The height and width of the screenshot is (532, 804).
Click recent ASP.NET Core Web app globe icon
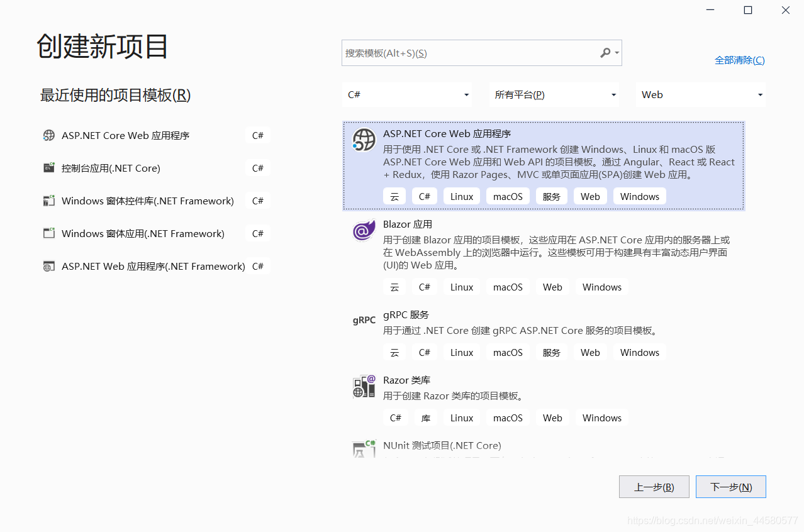pos(49,135)
